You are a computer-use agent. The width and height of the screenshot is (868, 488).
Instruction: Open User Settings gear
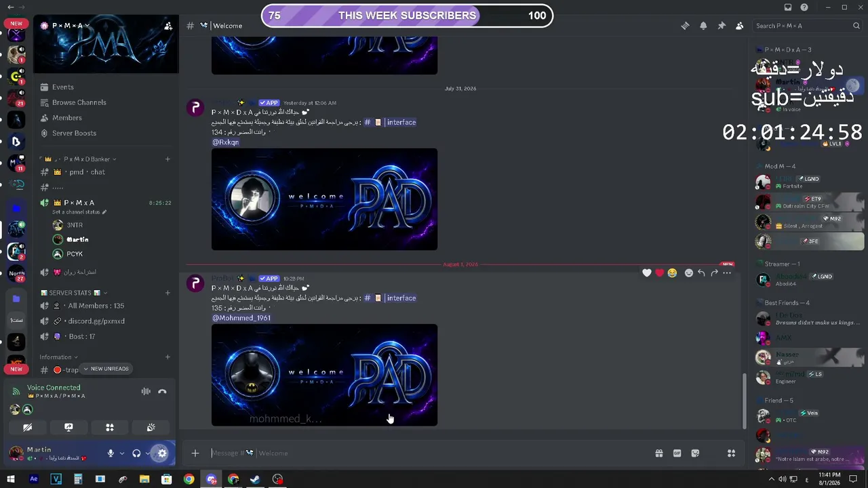[162, 453]
